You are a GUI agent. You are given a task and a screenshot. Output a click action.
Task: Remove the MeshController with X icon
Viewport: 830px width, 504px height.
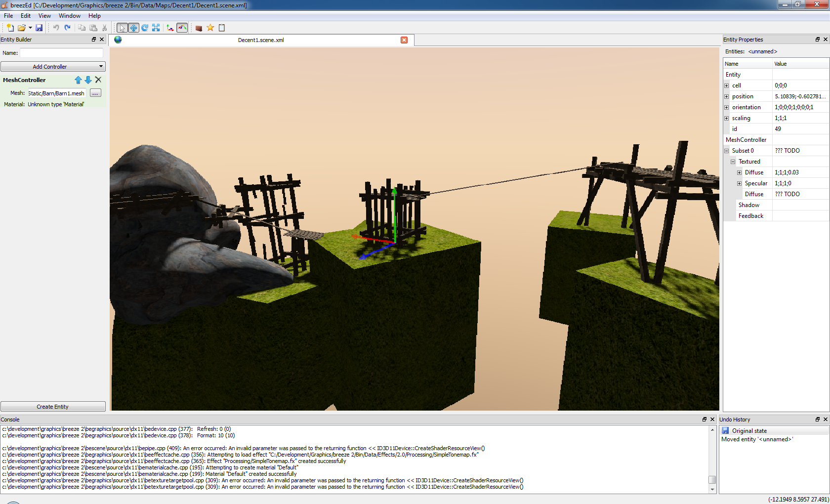pos(98,80)
